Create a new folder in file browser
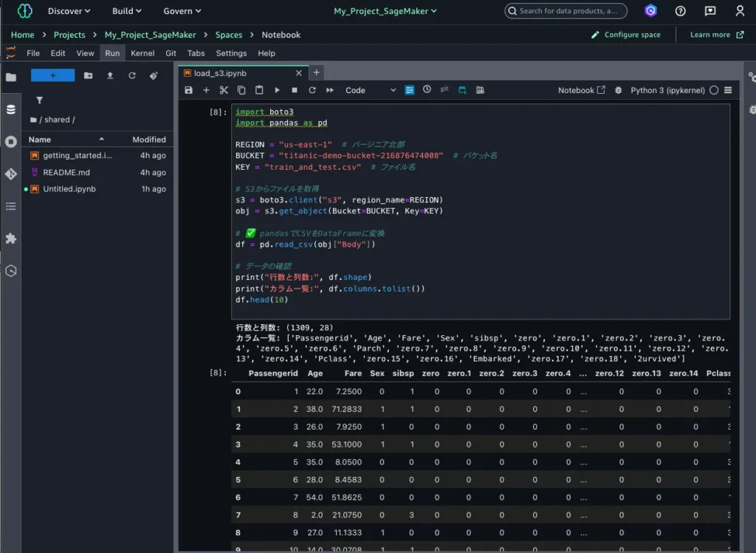The width and height of the screenshot is (756, 553). 89,75
